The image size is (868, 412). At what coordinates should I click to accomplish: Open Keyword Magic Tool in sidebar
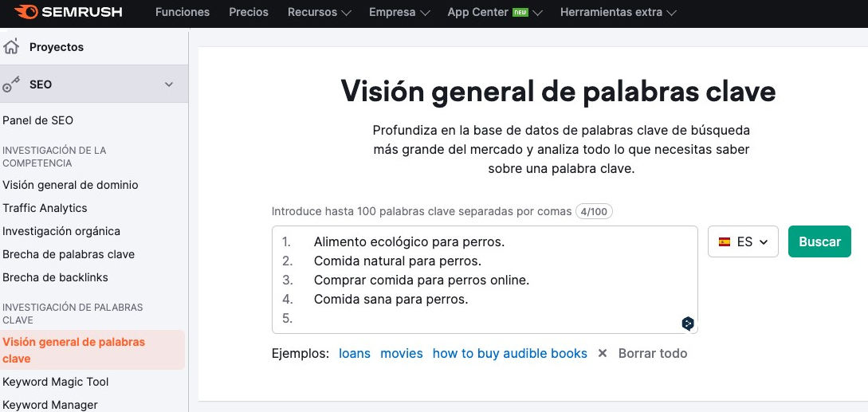click(56, 382)
